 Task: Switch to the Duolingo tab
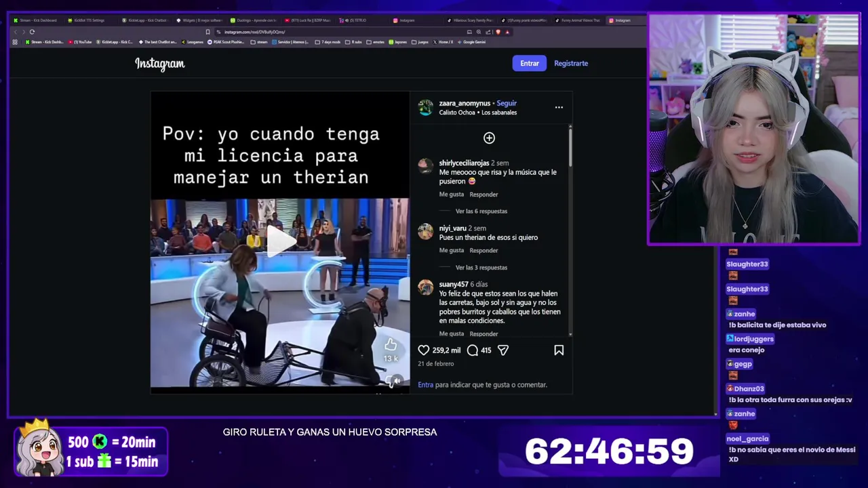[x=252, y=20]
